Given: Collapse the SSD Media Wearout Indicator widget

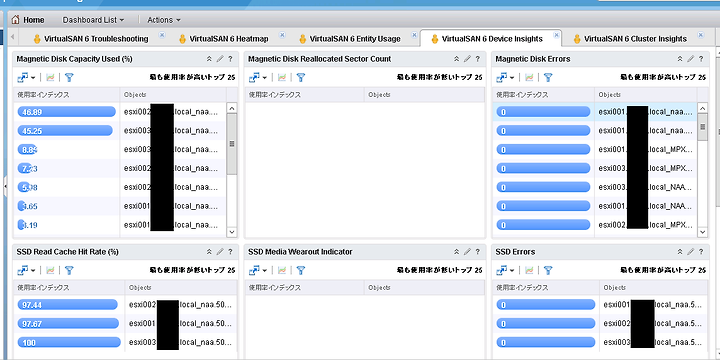Looking at the screenshot, I should pos(456,252).
